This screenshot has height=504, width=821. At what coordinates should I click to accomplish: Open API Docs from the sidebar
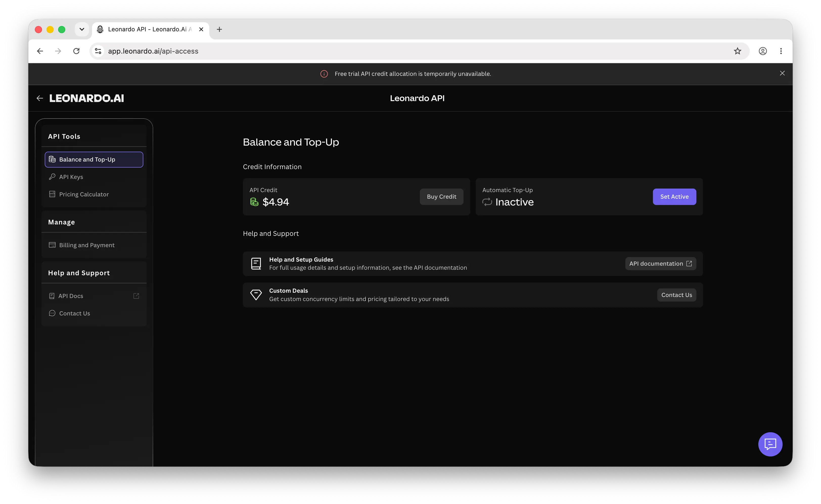pyautogui.click(x=94, y=296)
